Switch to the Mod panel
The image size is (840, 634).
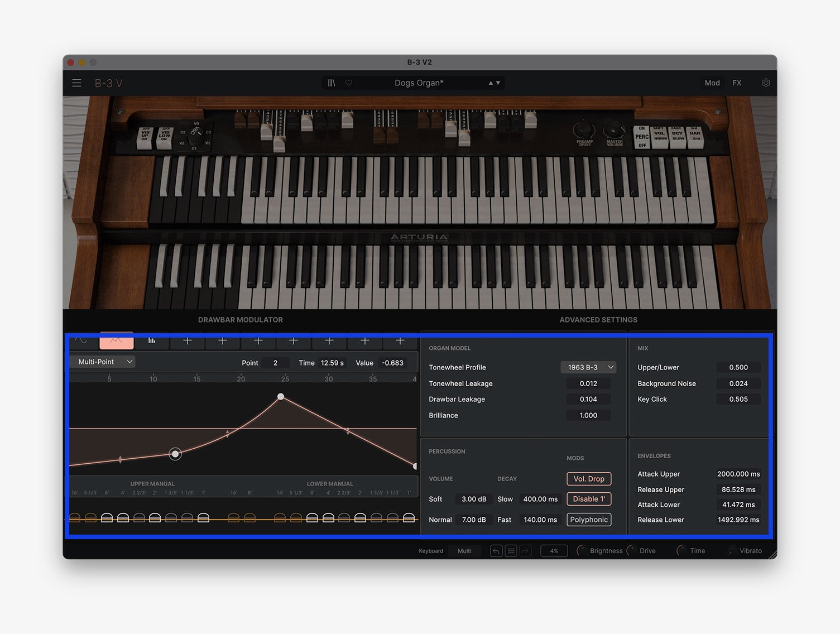point(712,83)
